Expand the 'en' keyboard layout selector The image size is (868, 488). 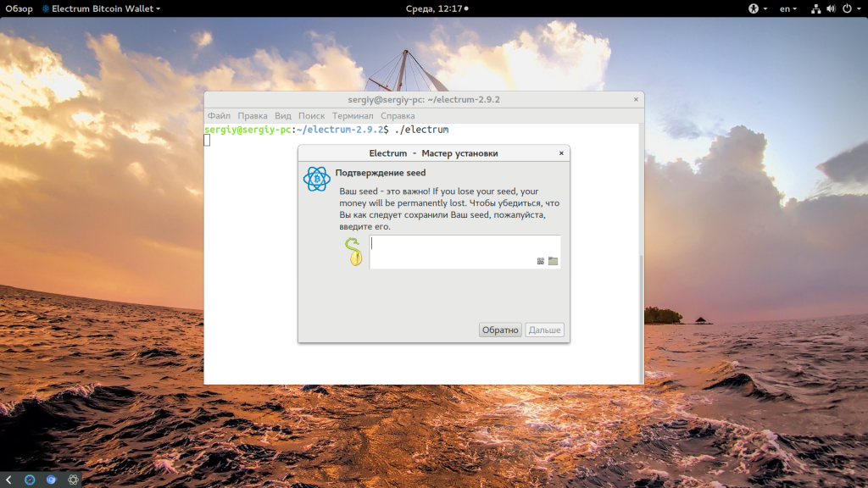click(x=788, y=8)
